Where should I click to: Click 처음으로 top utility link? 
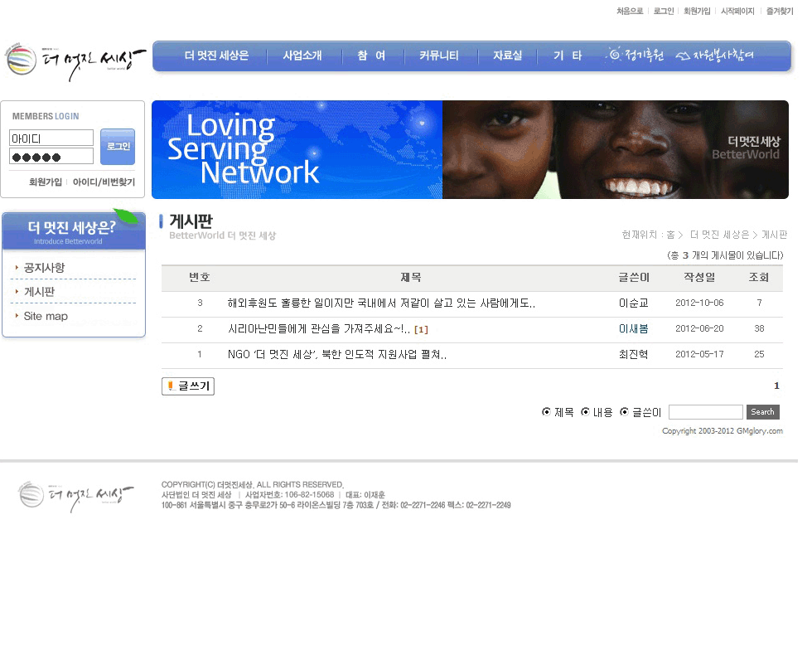(630, 11)
